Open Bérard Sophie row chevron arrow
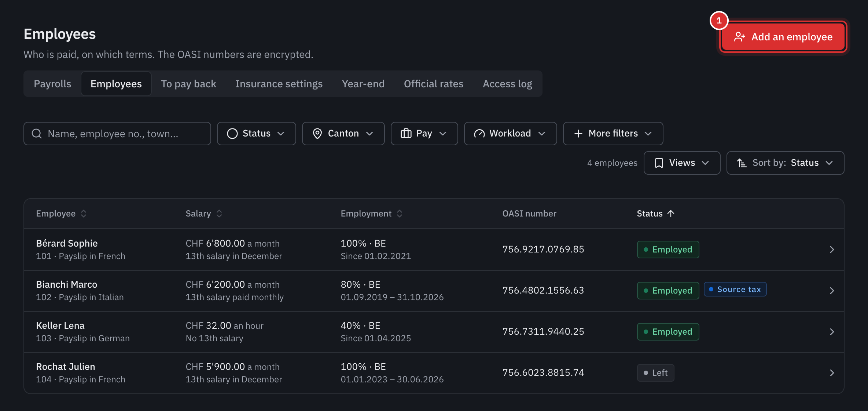The image size is (868, 411). (x=832, y=250)
